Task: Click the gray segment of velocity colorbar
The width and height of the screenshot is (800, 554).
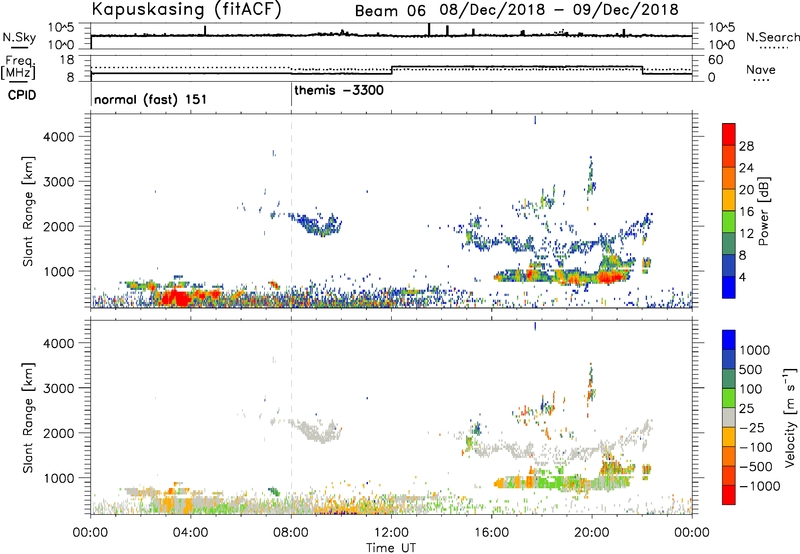Action: point(729,418)
